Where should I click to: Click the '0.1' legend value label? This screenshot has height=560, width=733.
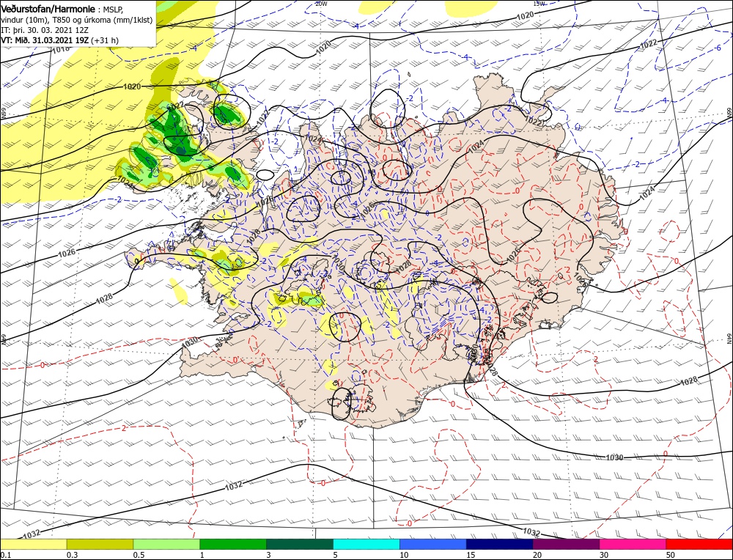click(x=4, y=555)
